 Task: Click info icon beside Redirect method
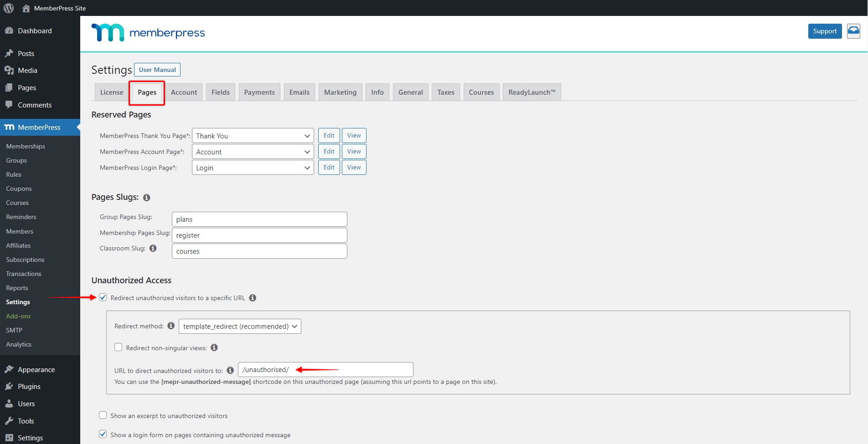coord(171,326)
